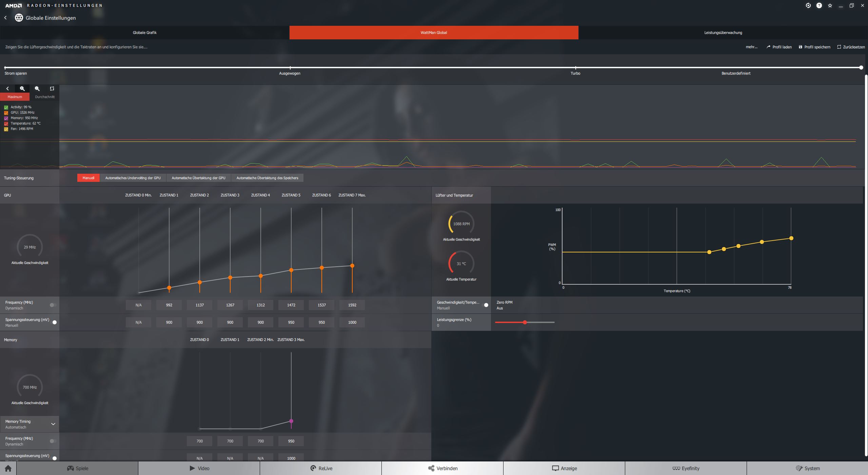Open the help question mark icon
The width and height of the screenshot is (868, 475).
(819, 5)
